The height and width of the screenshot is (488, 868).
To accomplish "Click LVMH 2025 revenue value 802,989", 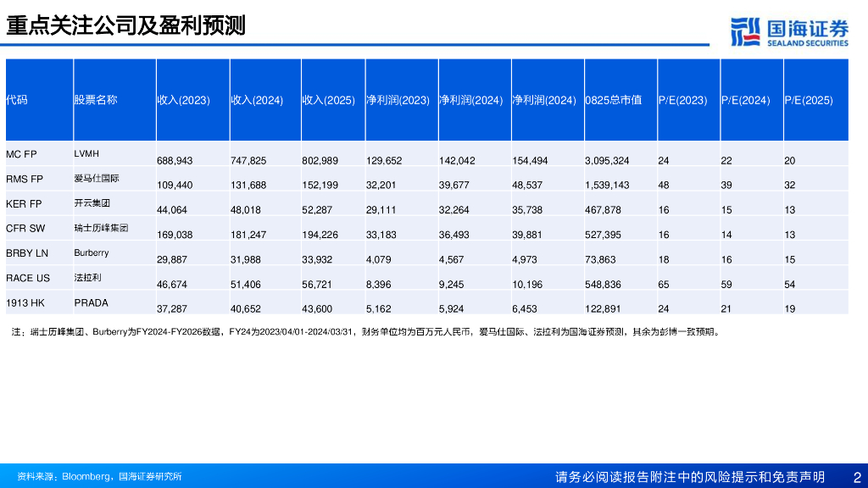I will click(320, 160).
